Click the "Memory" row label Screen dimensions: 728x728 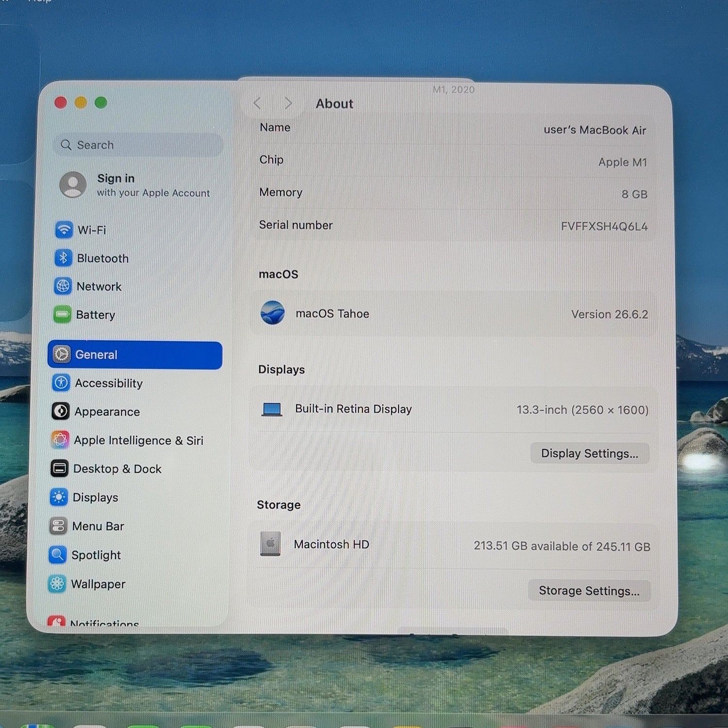tap(281, 193)
